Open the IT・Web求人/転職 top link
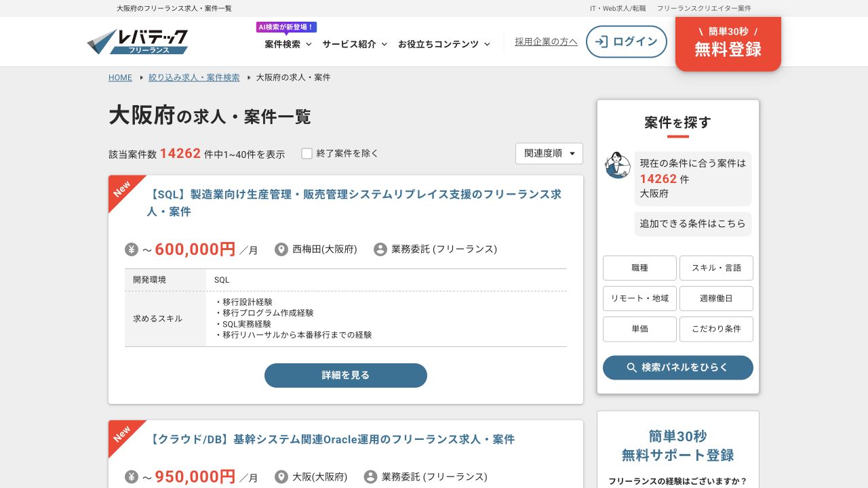 tap(618, 8)
